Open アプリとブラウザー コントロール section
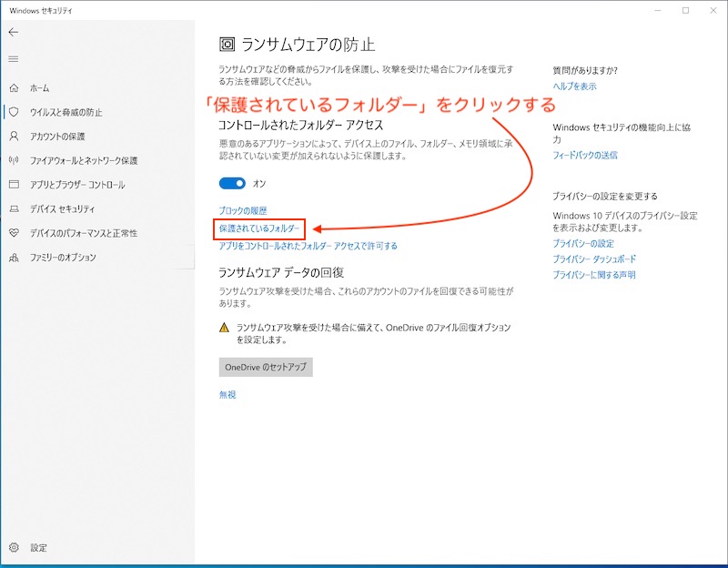 [77, 185]
